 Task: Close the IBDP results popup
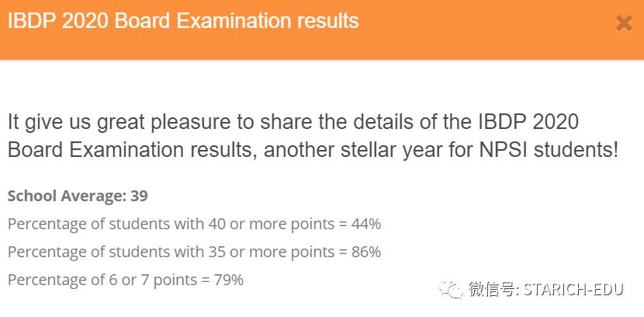point(624,23)
